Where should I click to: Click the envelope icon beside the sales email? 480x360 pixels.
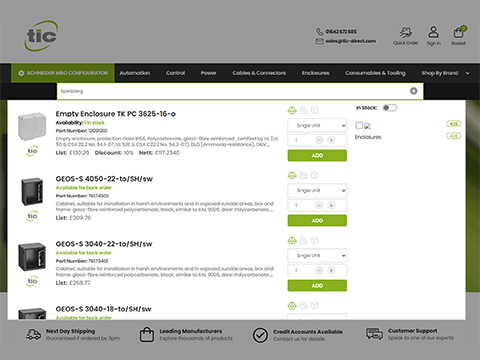(x=319, y=41)
